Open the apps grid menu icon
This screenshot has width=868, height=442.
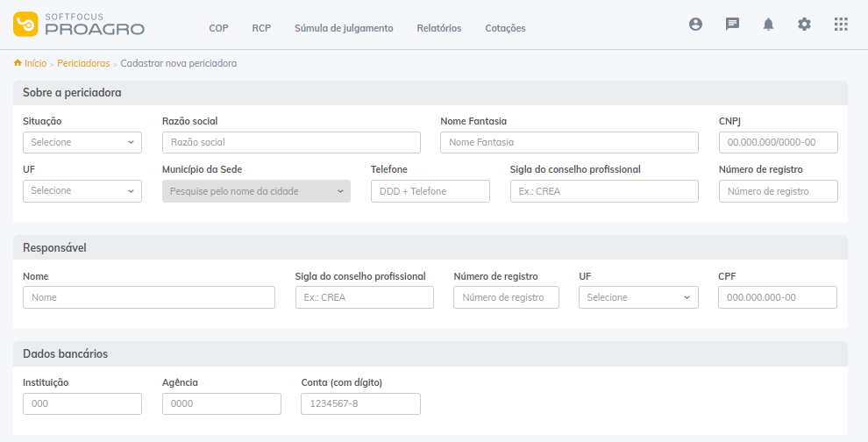pyautogui.click(x=841, y=25)
